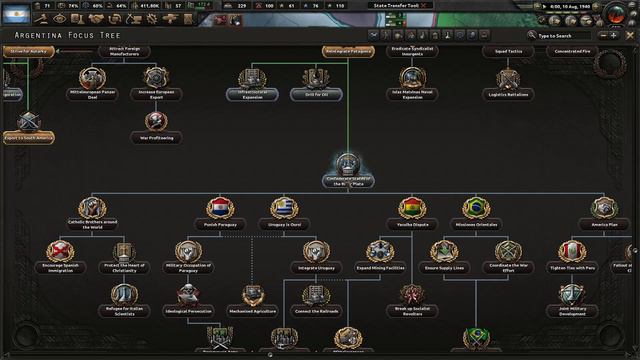Click the Concentrated Fire focus label

click(572, 51)
